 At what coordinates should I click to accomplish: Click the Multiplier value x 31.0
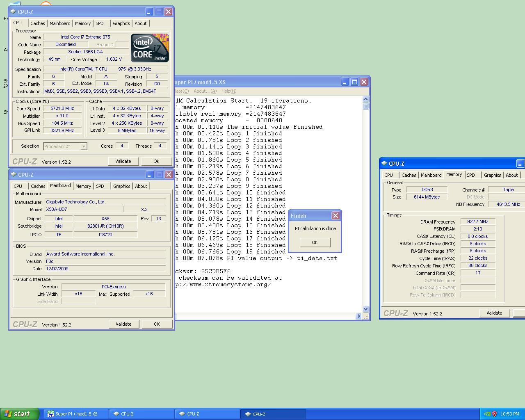point(62,116)
